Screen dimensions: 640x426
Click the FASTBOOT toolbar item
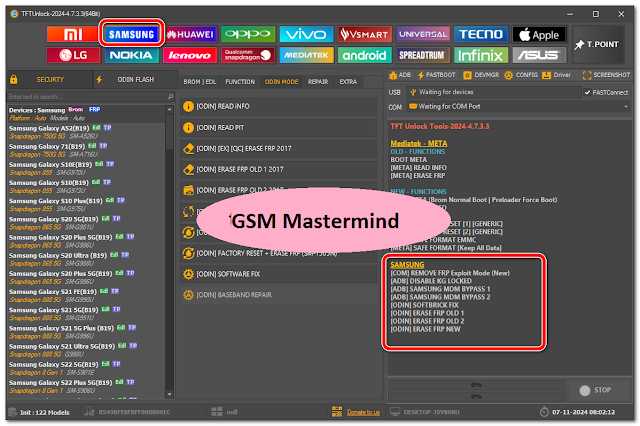[436, 75]
